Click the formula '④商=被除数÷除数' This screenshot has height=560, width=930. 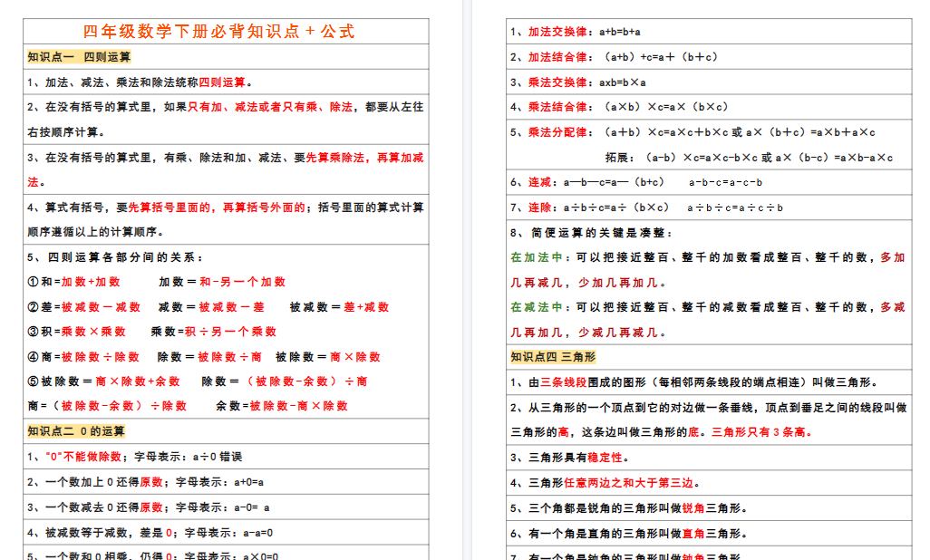pos(83,357)
